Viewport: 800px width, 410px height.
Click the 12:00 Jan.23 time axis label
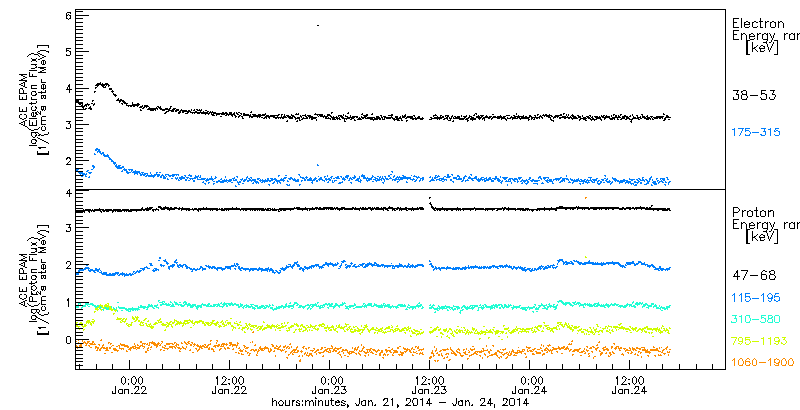[430, 385]
